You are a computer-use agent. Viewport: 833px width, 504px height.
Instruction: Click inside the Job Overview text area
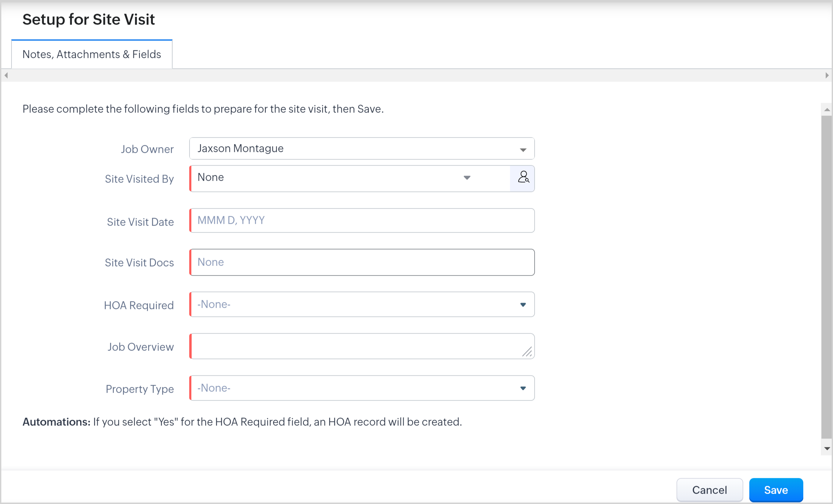pos(355,346)
